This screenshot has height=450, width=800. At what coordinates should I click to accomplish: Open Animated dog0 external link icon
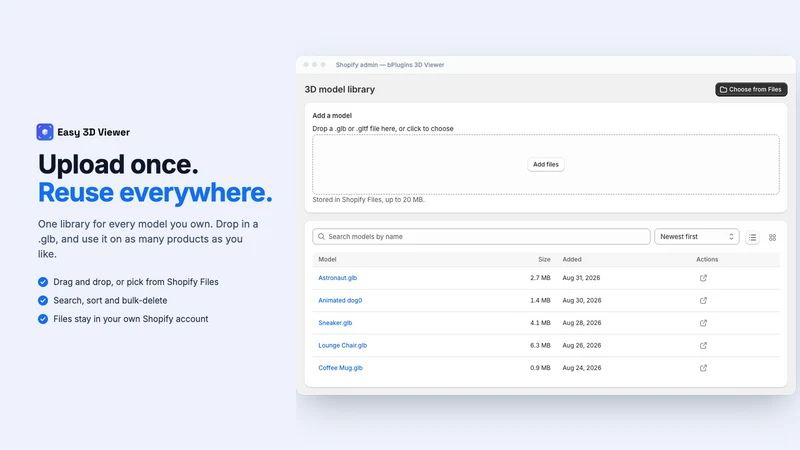click(703, 301)
